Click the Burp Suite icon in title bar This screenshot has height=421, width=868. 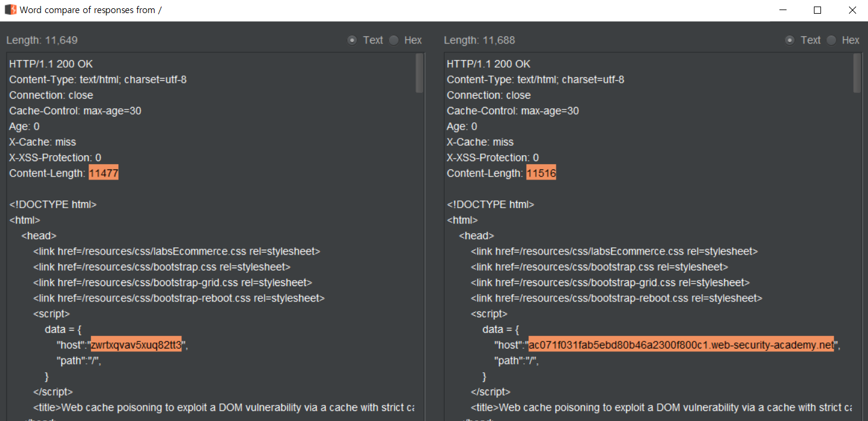click(10, 10)
